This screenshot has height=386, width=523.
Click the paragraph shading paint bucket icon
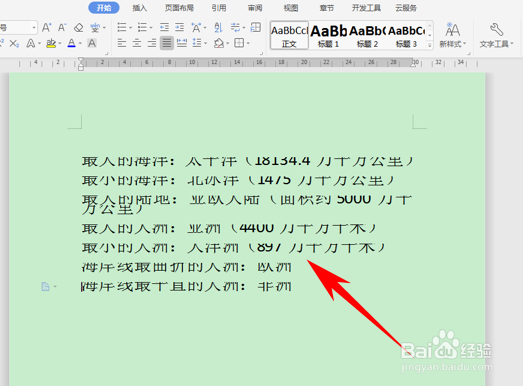point(219,43)
